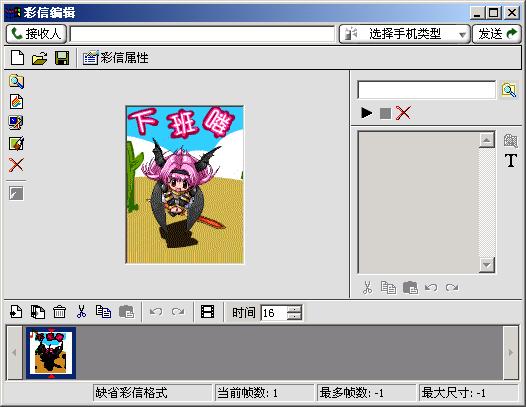Click the 时间 value field showing 16
The width and height of the screenshot is (526, 407).
pos(274,313)
